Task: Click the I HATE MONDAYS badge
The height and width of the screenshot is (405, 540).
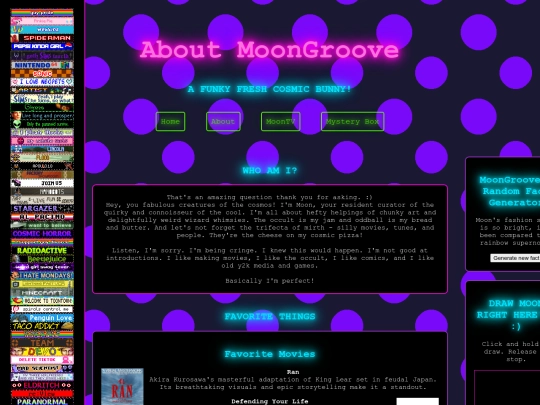Action: tap(42, 276)
